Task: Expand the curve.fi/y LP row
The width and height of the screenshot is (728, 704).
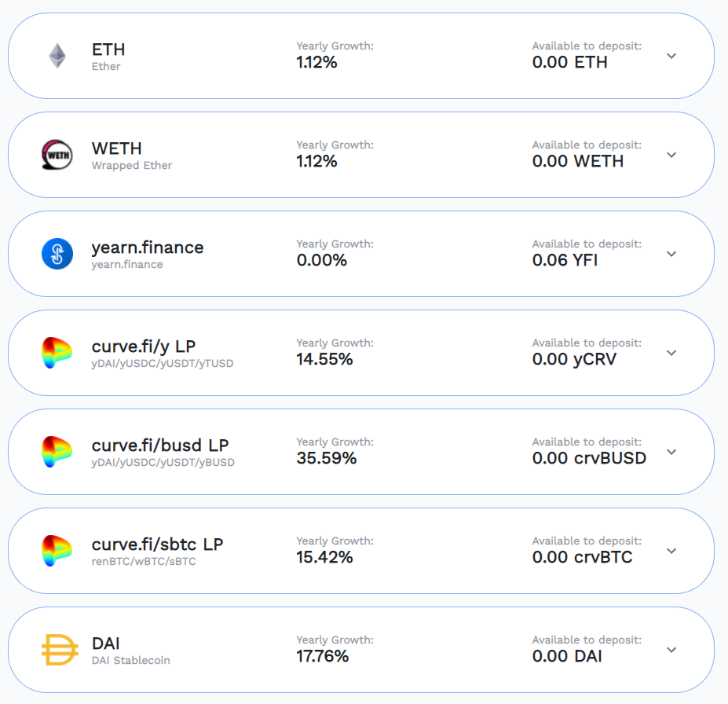Action: 671,353
